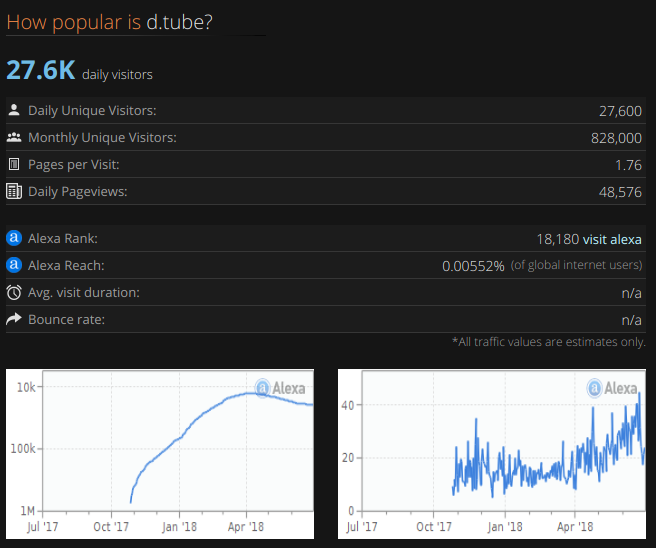Click the 'How popular is d.tube?' heading
This screenshot has height=548, width=656.
click(x=110, y=22)
